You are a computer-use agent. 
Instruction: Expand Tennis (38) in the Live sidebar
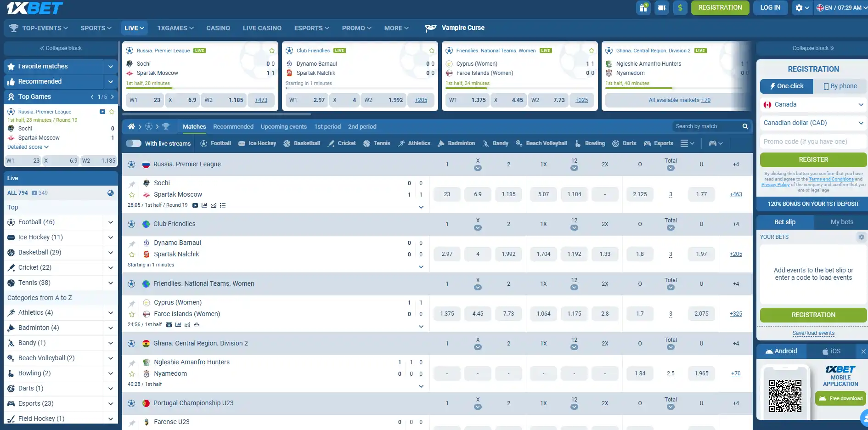[111, 283]
